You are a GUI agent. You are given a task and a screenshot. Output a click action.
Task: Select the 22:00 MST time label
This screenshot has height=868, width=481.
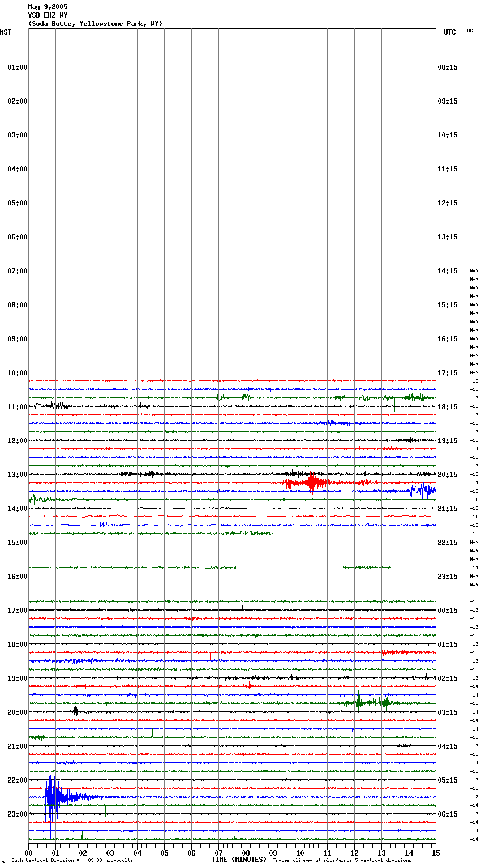[x=18, y=780]
